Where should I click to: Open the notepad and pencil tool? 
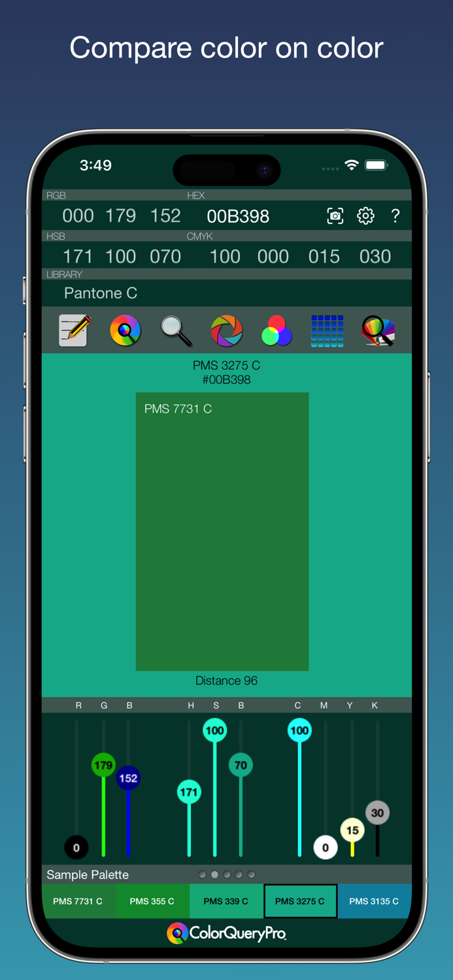tap(75, 330)
